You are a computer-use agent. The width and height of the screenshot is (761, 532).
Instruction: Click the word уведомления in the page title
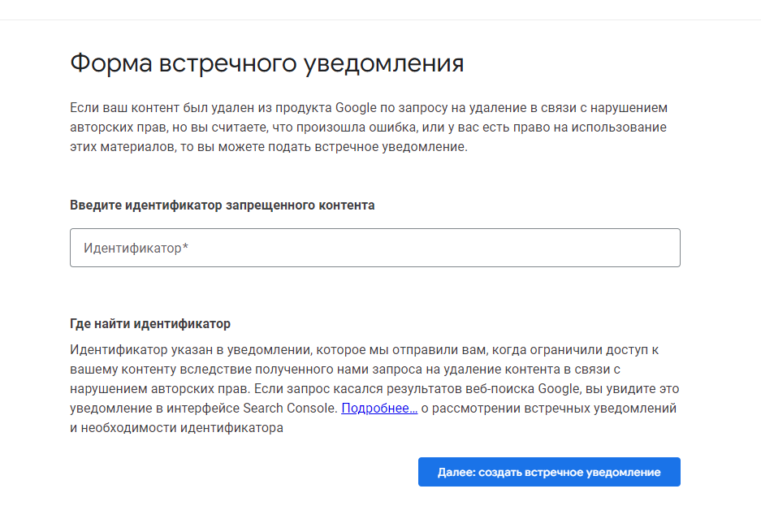[x=384, y=64]
